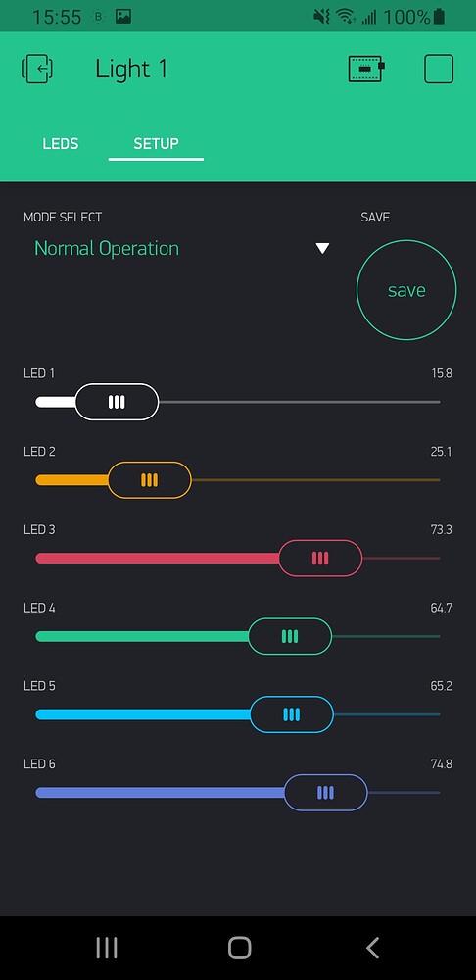Tap the round save button
The height and width of the screenshot is (980, 476).
click(406, 290)
